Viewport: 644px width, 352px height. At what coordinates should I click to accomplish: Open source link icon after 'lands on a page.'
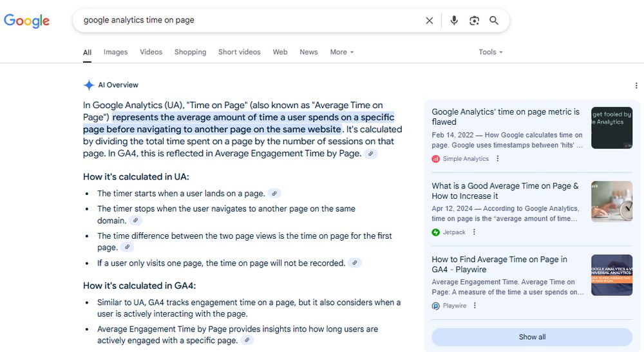(274, 193)
